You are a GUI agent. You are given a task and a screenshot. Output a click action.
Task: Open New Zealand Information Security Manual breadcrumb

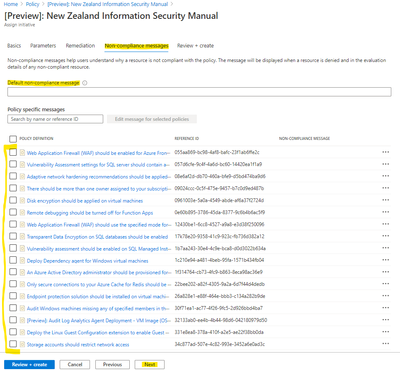tap(107, 4)
